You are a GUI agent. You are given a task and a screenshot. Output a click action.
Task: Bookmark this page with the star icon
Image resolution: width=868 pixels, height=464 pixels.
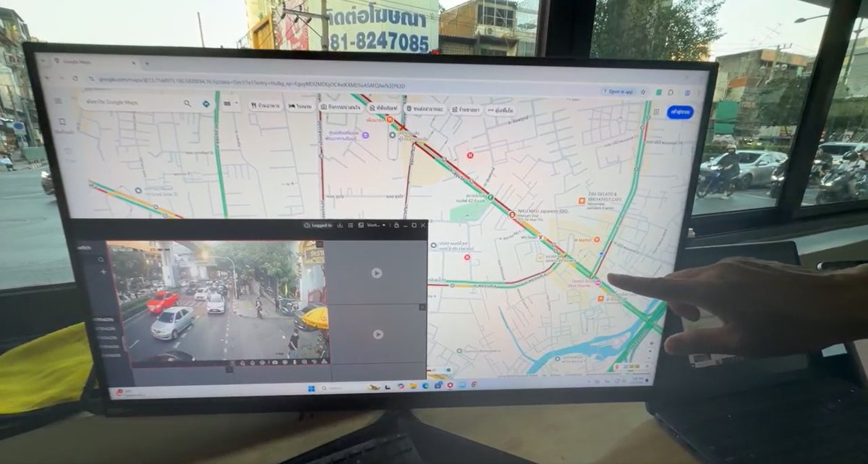pos(643,92)
